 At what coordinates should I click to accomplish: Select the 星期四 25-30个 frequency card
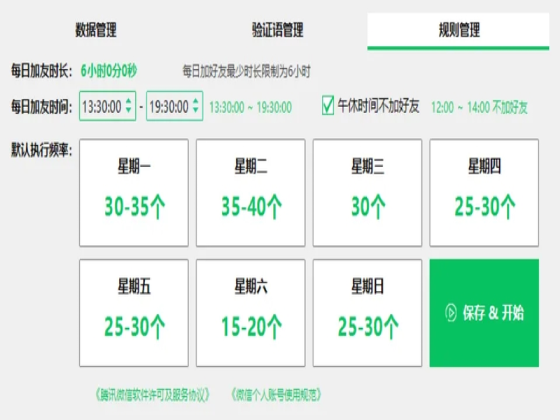484,193
